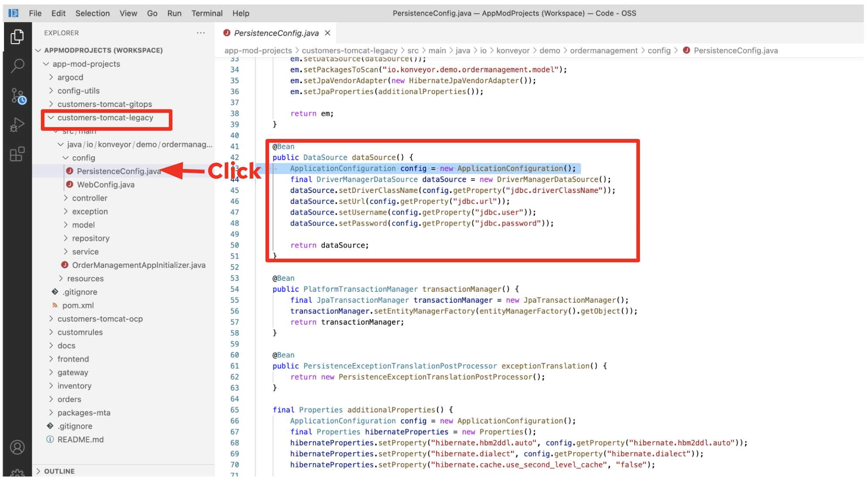This screenshot has width=868, height=480.
Task: Open Source Control view in activity bar
Action: coord(18,96)
